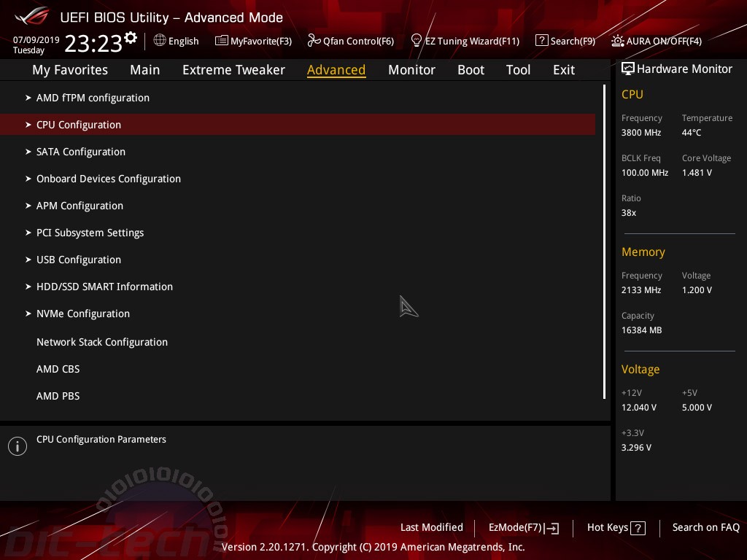747x560 pixels.
Task: Click the EZ Tuning Wizard bulb icon
Action: (417, 41)
